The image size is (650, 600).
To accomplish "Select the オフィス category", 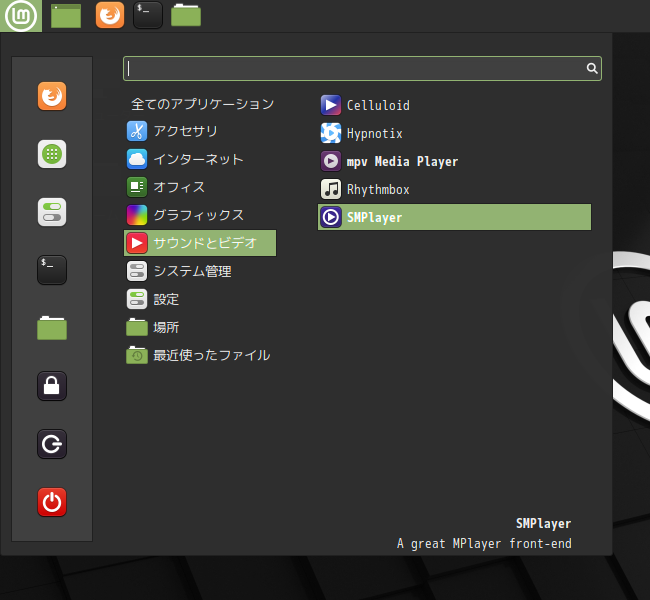I will pyautogui.click(x=200, y=187).
